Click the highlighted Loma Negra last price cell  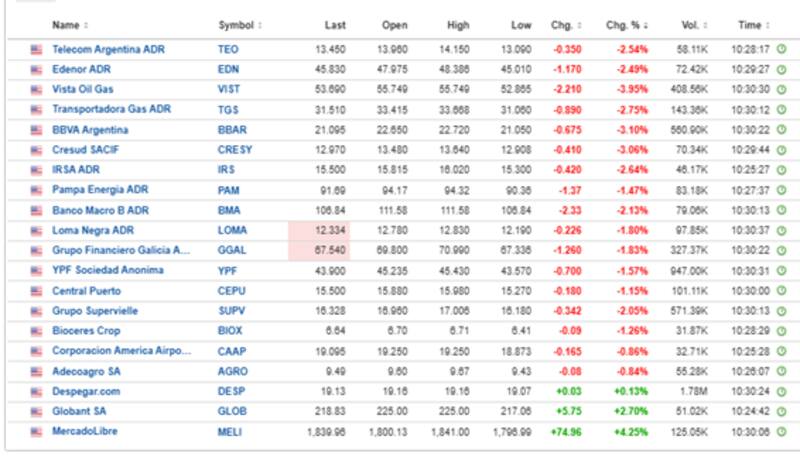pos(320,230)
